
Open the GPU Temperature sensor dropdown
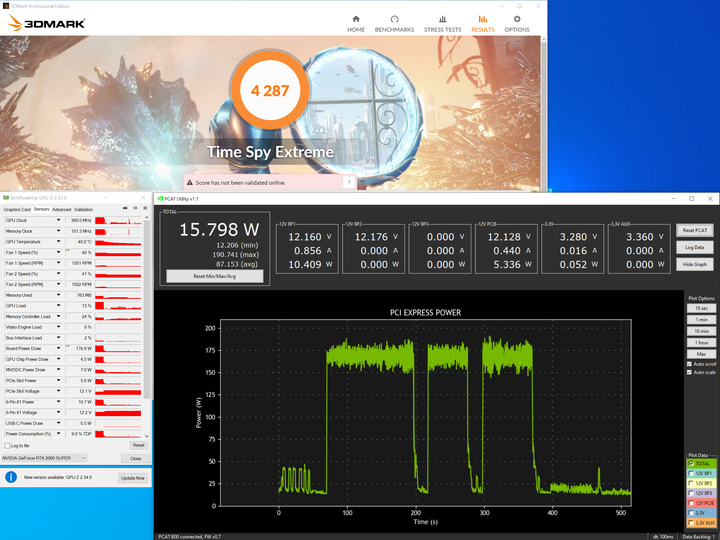(x=58, y=242)
